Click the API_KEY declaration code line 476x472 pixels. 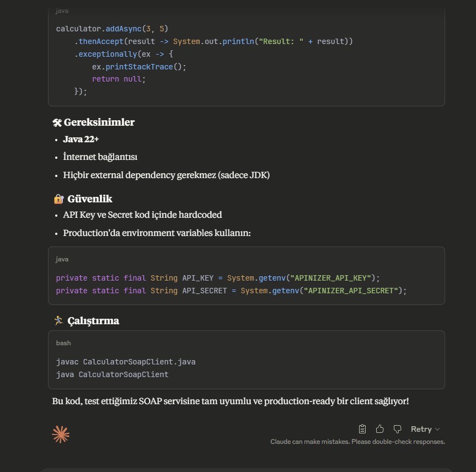[x=218, y=278]
